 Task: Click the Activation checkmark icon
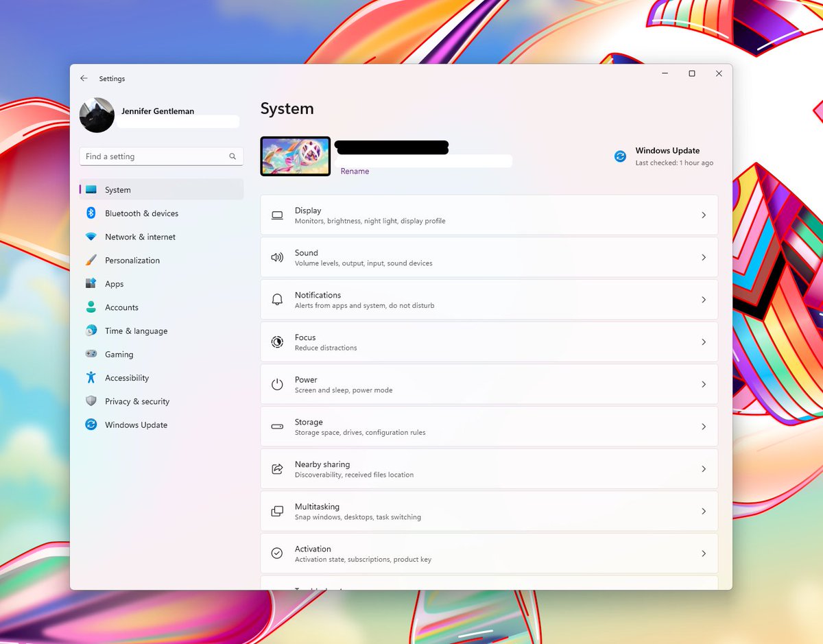pos(277,553)
